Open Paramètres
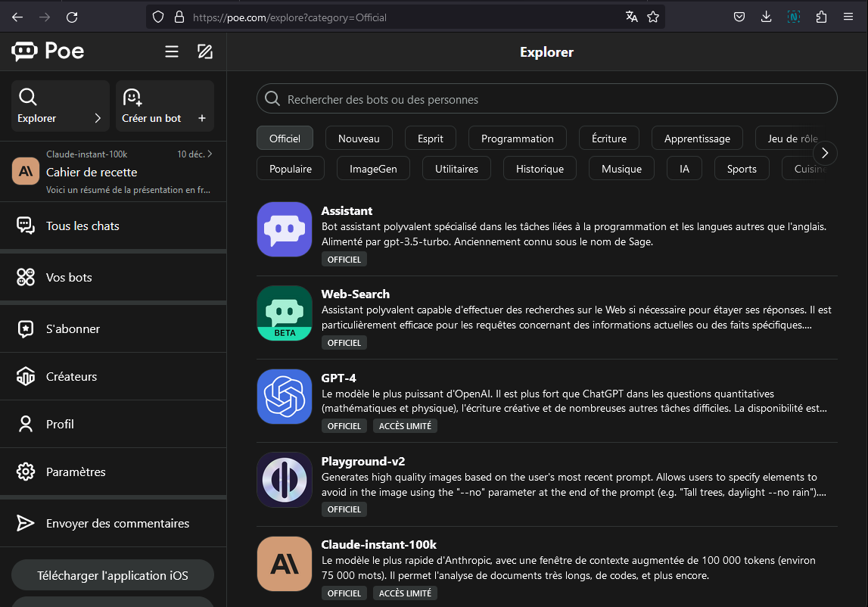This screenshot has width=868, height=607. tap(113, 472)
